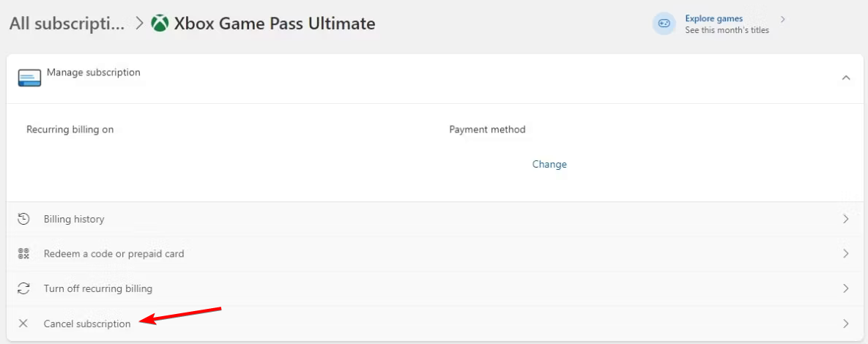
Task: Click the recurring billing refresh icon
Action: (23, 288)
